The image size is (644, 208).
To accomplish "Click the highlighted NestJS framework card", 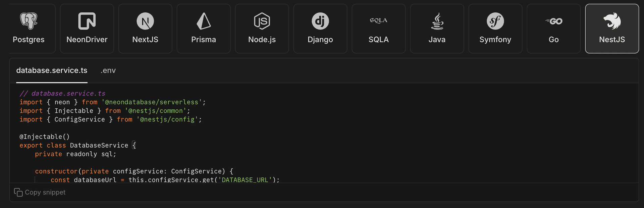I will click(612, 29).
